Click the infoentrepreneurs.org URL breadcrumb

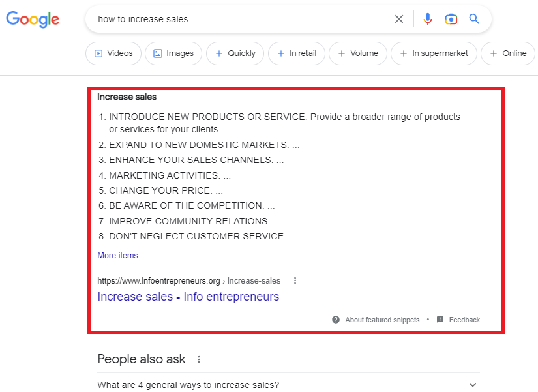[x=188, y=280]
